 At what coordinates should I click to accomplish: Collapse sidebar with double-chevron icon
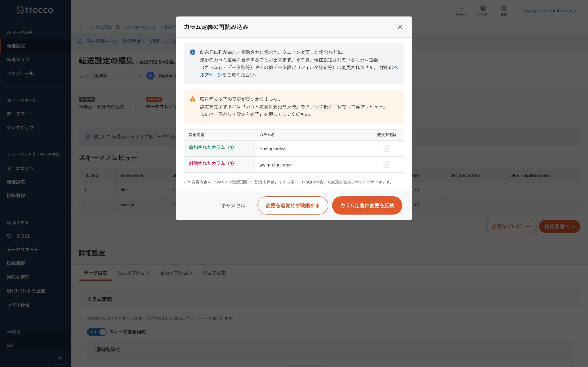60,358
